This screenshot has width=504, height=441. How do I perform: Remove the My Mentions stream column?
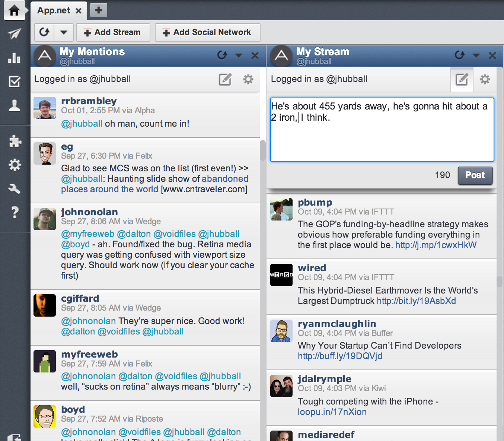pyautogui.click(x=255, y=55)
